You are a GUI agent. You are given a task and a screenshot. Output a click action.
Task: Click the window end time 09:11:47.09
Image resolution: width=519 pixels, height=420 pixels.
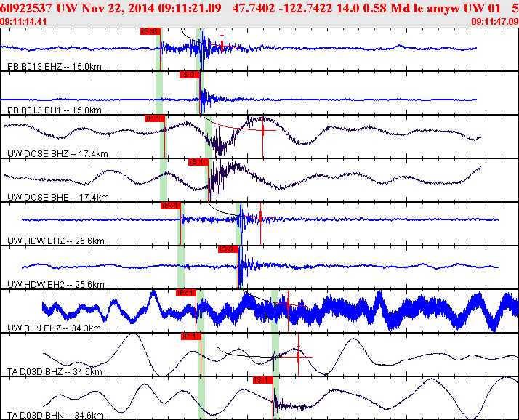(495, 22)
